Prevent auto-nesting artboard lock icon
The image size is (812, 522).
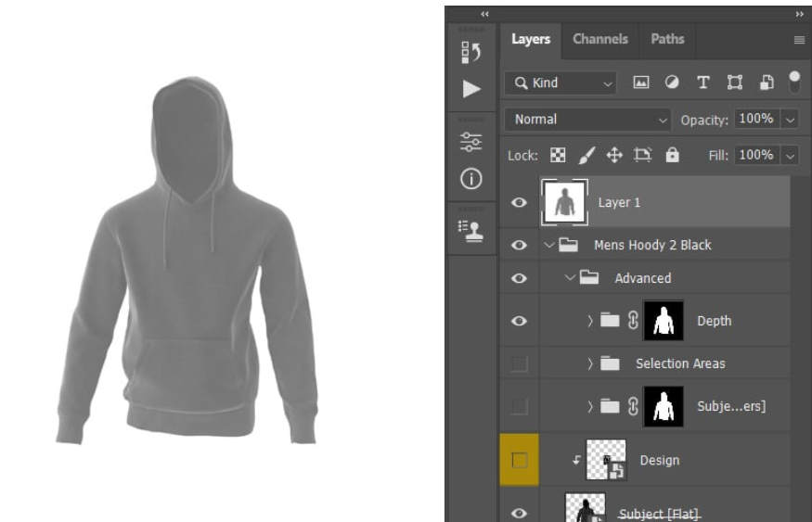pyautogui.click(x=643, y=155)
